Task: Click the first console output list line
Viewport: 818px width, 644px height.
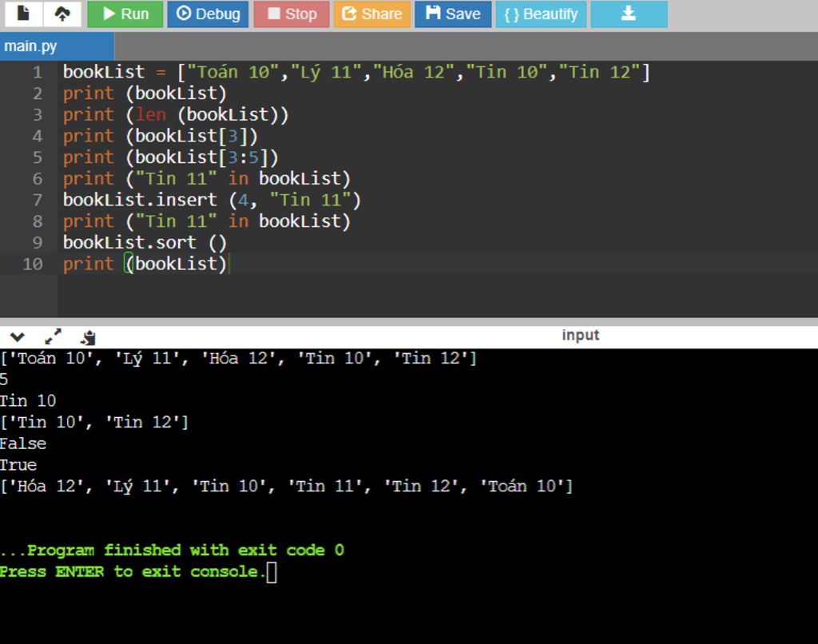Action: pos(238,358)
